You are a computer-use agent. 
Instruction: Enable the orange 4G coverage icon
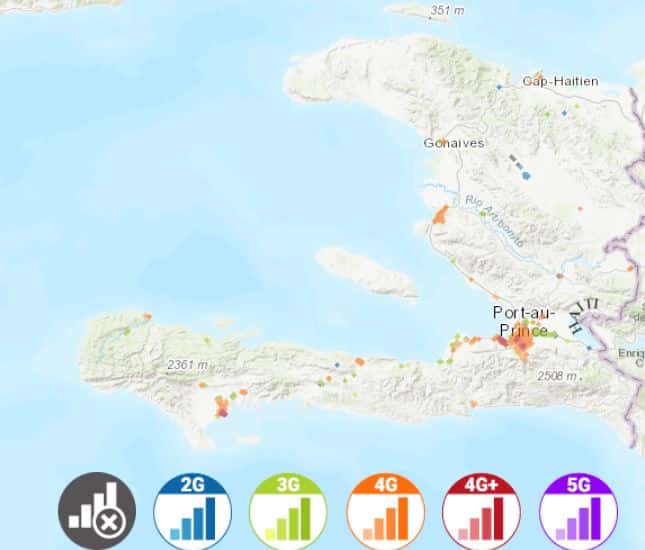tap(385, 510)
